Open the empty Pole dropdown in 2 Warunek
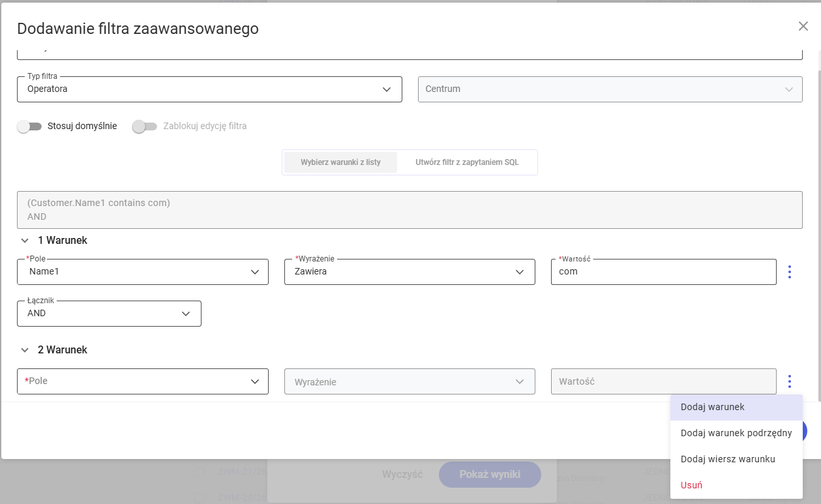 [143, 381]
